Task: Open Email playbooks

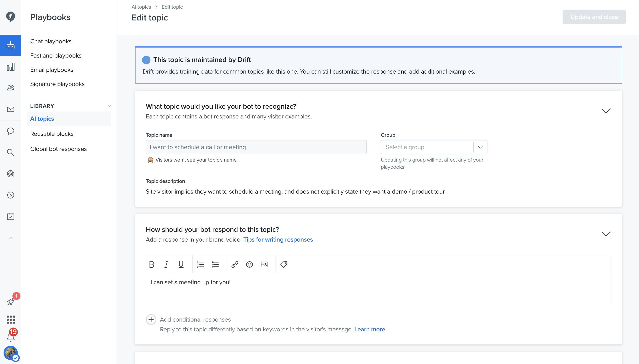Action: [52, 70]
